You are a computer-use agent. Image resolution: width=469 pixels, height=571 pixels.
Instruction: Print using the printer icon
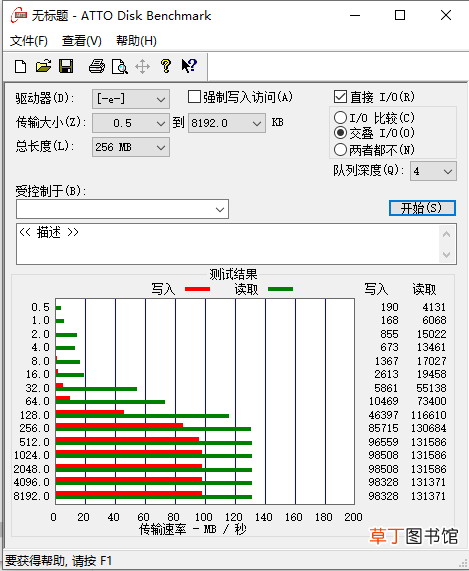97,67
